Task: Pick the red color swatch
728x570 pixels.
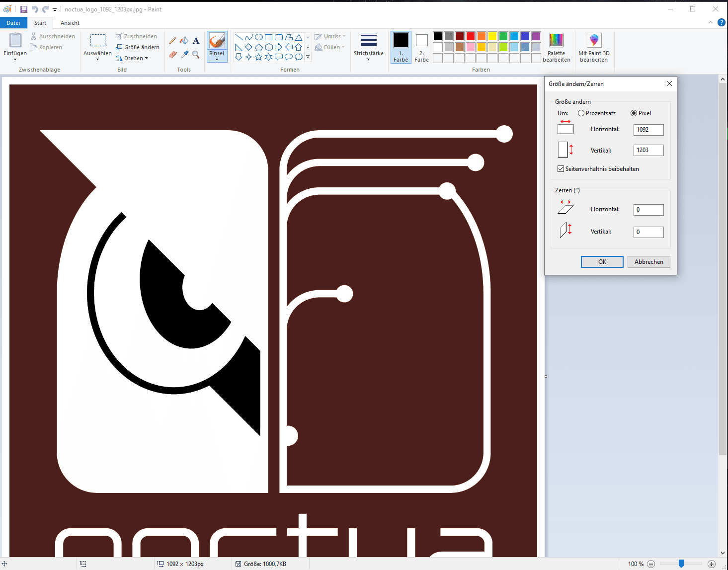Action: 471,36
